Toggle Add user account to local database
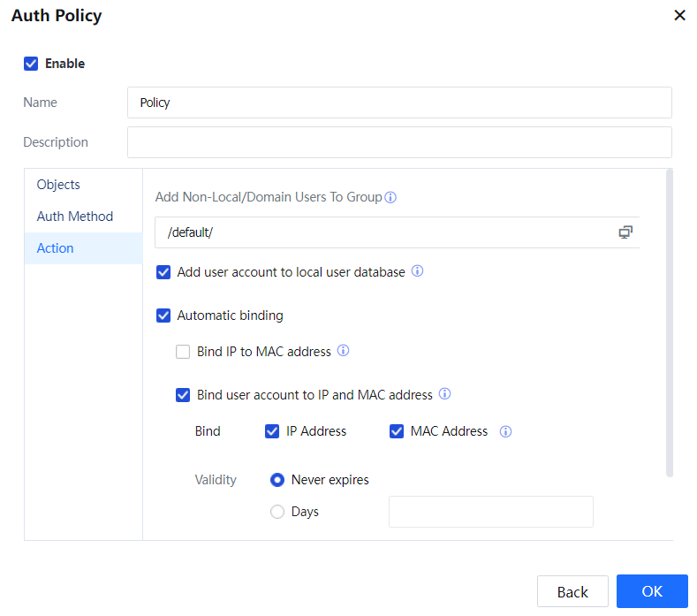This screenshot has width=697, height=616. (163, 272)
